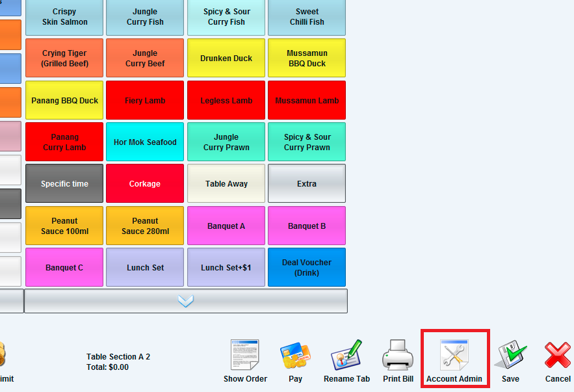Screen dimensions: 574x392
Task: Add Jungle Curry Beef
Action: point(145,59)
